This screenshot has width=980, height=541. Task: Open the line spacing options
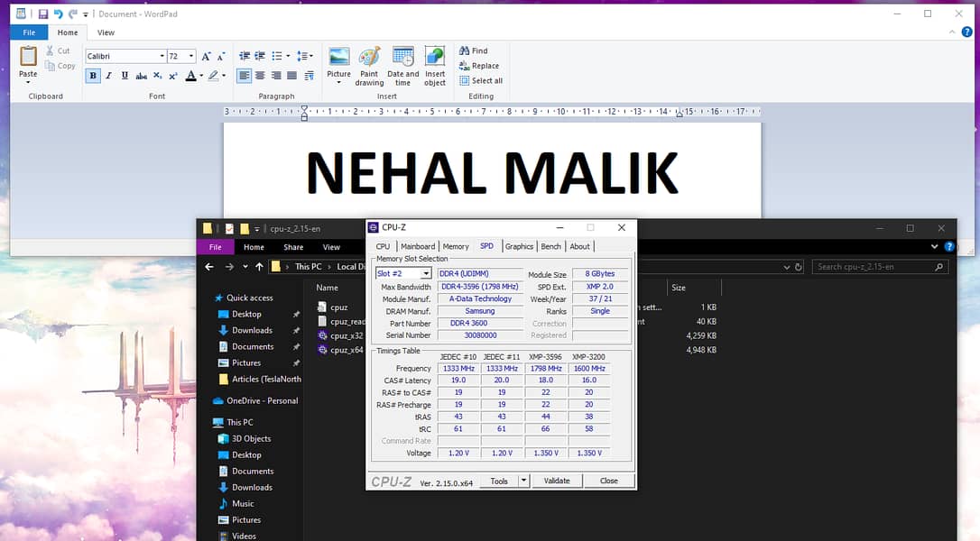point(304,56)
